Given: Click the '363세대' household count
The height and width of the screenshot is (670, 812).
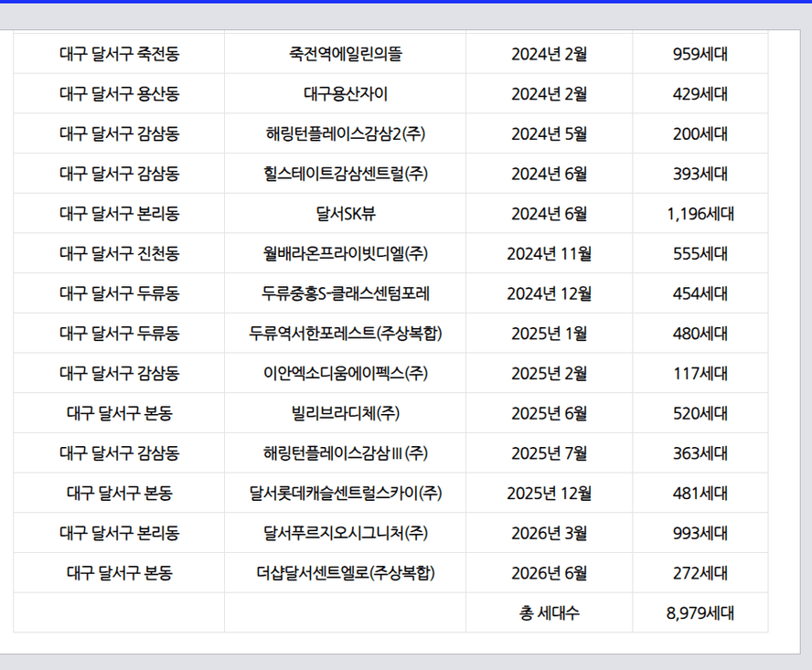Looking at the screenshot, I should (x=700, y=453).
